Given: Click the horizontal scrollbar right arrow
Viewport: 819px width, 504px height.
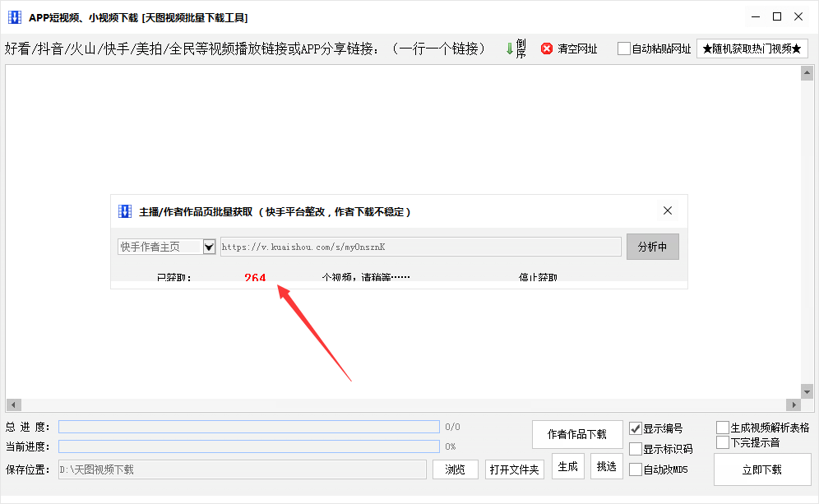Looking at the screenshot, I should coord(794,405).
